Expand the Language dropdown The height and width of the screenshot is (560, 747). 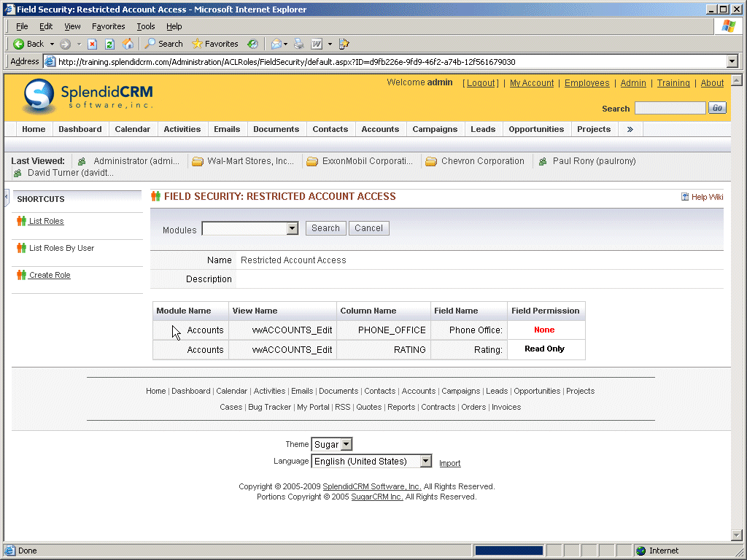tap(426, 462)
